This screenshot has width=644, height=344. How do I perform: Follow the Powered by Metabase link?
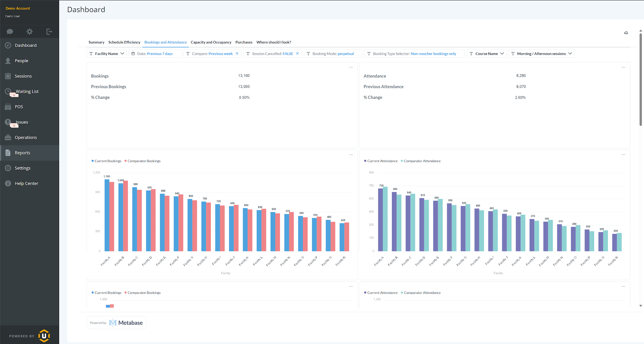(116, 323)
